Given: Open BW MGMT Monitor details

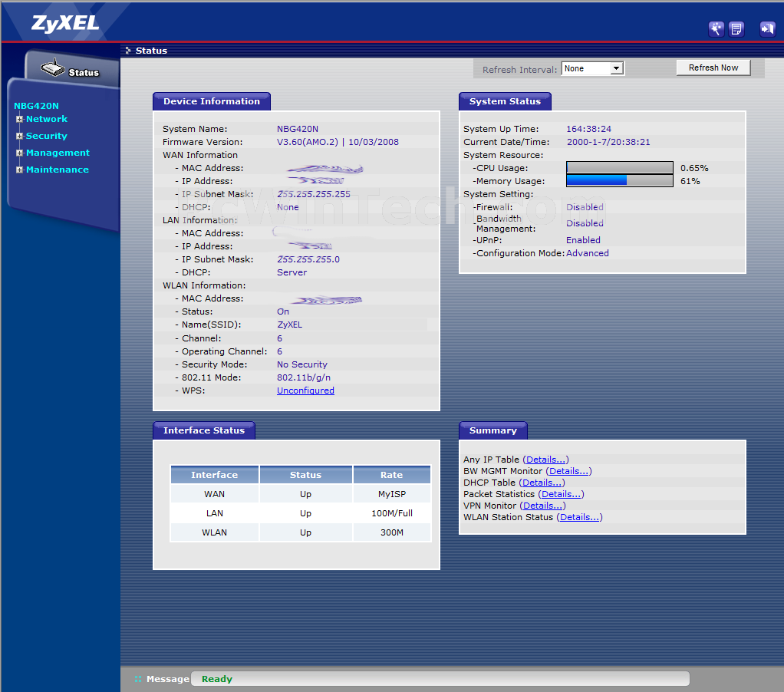Looking at the screenshot, I should coord(568,471).
